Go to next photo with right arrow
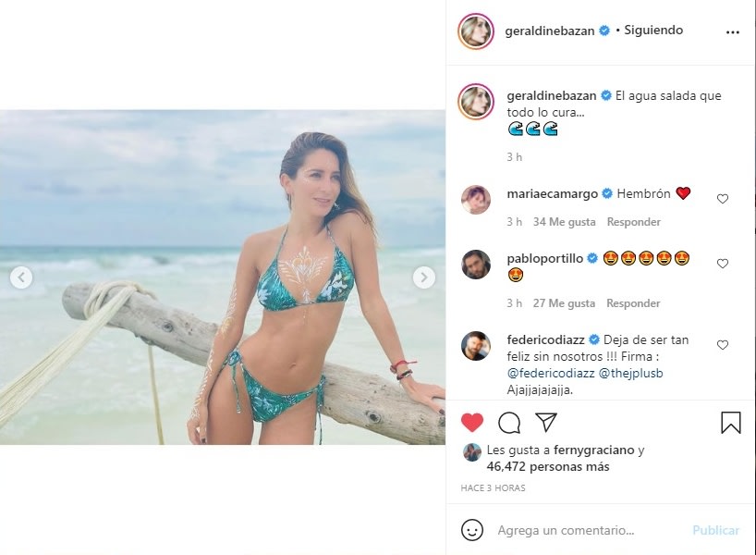The image size is (756, 555). pyautogui.click(x=424, y=277)
